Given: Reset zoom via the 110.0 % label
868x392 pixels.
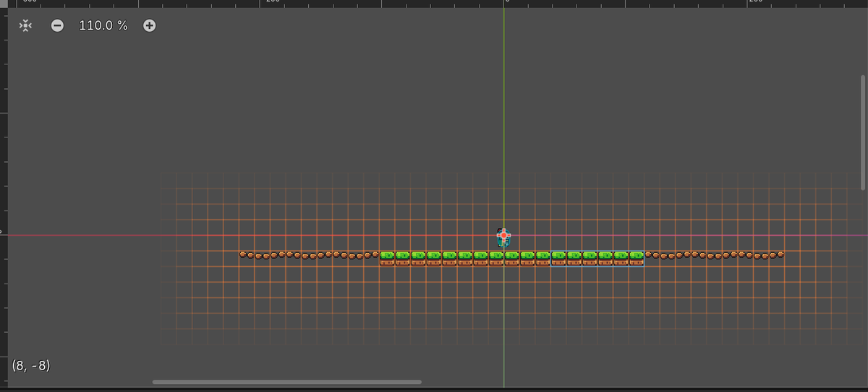Looking at the screenshot, I should click(x=103, y=25).
